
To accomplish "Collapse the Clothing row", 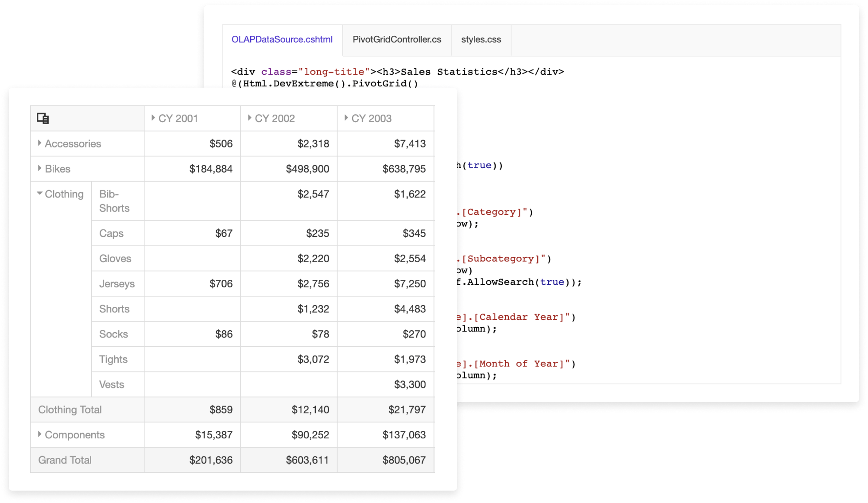I will [39, 193].
